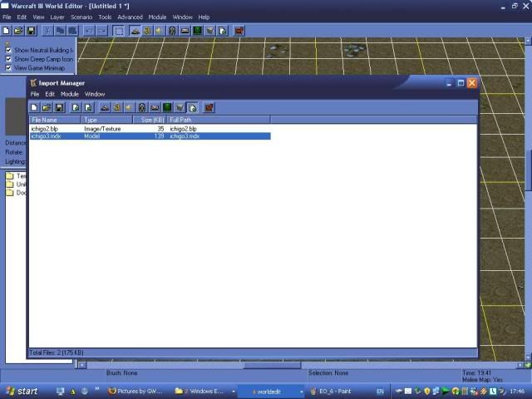Open Campaign Editor from main toolbar

[185, 31]
